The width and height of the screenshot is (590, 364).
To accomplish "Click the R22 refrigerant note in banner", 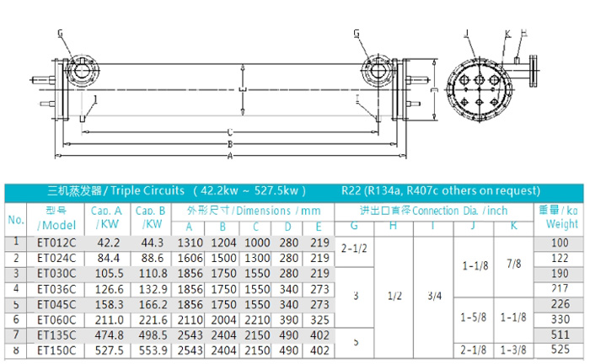I will click(x=441, y=191).
